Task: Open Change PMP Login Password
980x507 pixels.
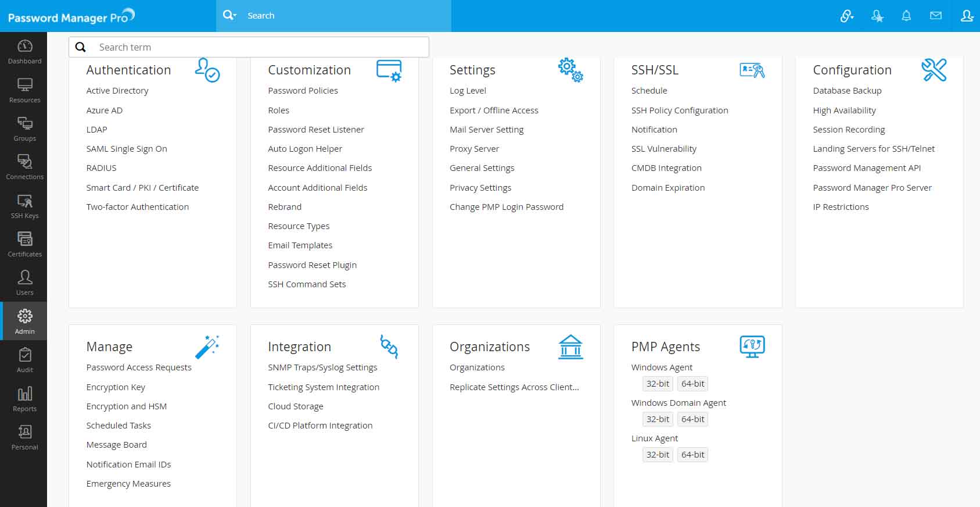Action: (x=507, y=207)
